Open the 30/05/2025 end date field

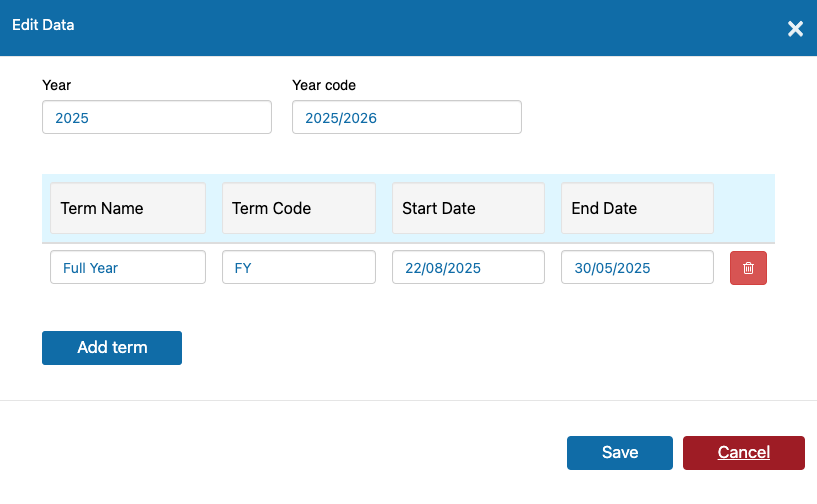point(637,267)
